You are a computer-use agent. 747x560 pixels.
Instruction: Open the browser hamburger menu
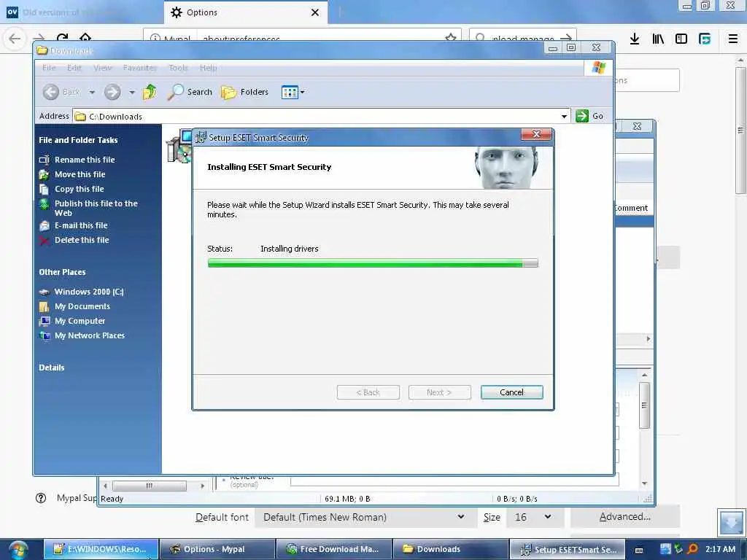pyautogui.click(x=733, y=39)
